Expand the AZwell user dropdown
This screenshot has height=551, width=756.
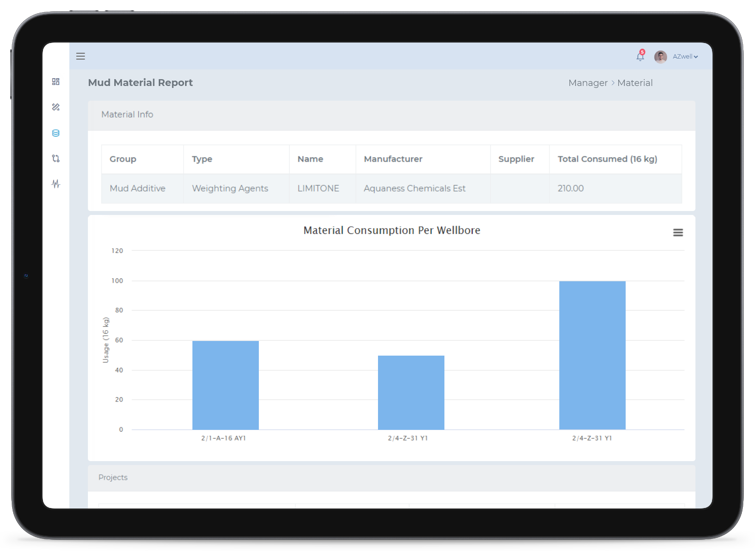(x=685, y=57)
